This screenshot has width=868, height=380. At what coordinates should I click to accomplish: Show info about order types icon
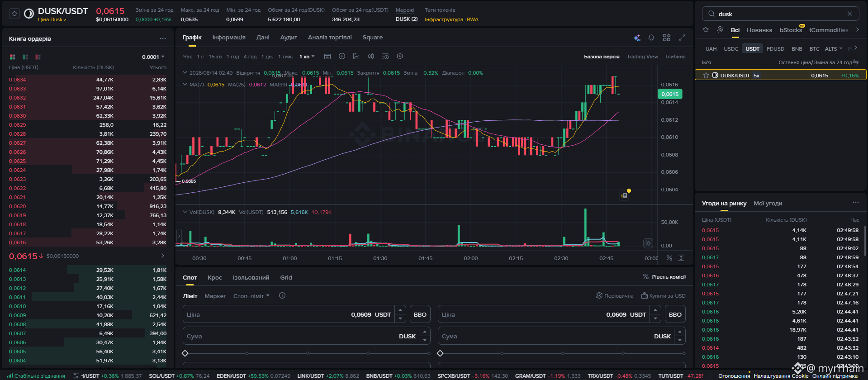[x=282, y=295]
